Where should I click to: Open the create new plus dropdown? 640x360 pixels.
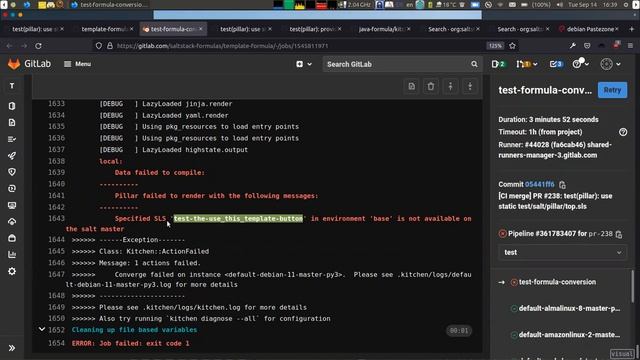click(x=304, y=64)
